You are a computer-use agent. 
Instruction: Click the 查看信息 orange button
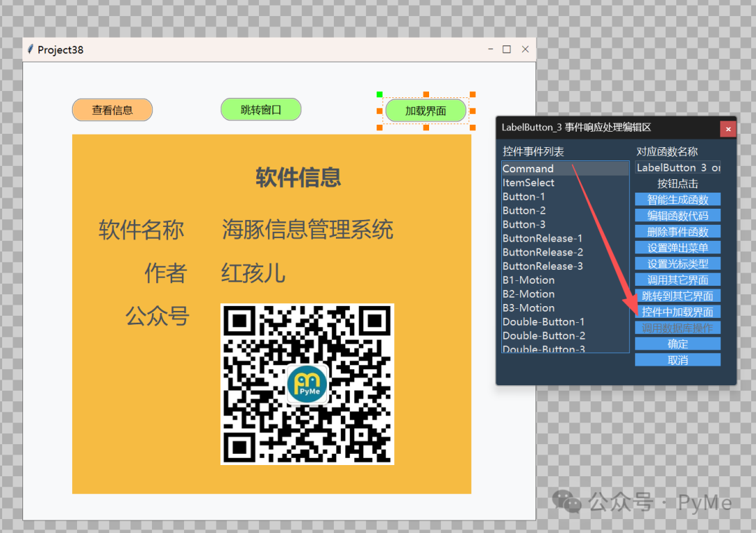112,110
